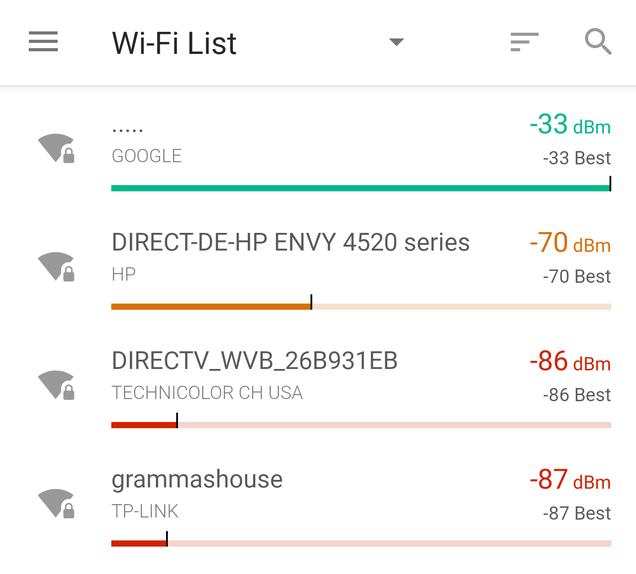Open the sort/filter list icon
636x574 pixels.
tap(524, 42)
